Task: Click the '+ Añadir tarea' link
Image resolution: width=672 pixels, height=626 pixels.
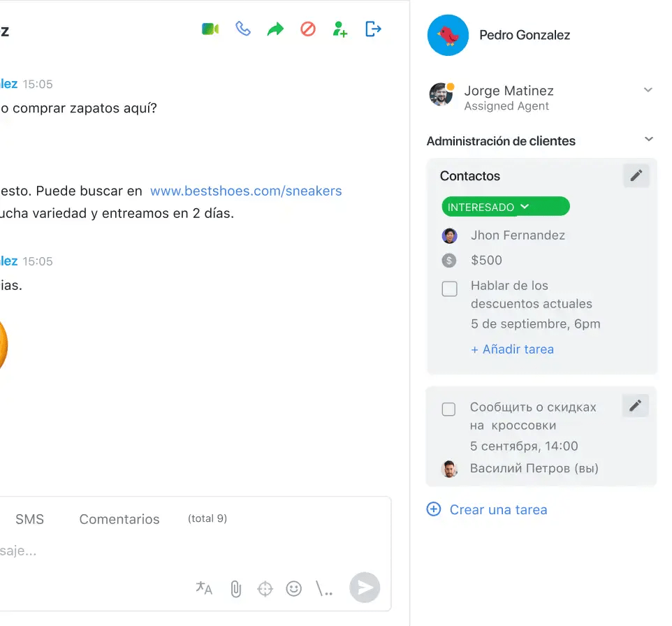Action: tap(512, 349)
